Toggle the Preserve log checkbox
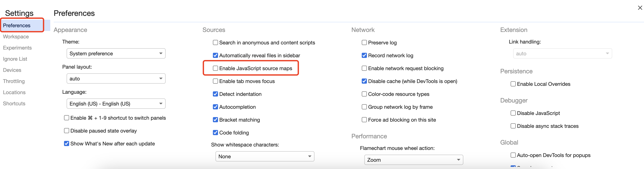This screenshot has width=644, height=169. click(x=364, y=43)
